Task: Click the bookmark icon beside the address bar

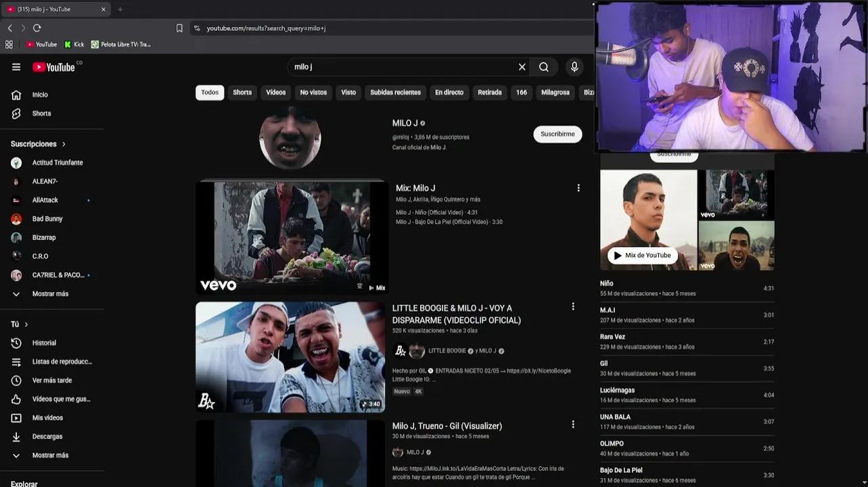Action: pos(179,28)
